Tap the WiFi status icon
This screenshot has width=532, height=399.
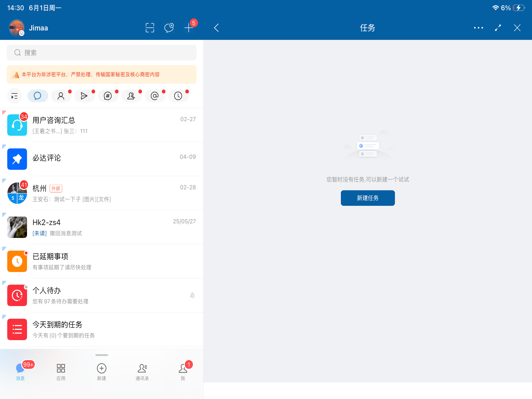(x=495, y=8)
